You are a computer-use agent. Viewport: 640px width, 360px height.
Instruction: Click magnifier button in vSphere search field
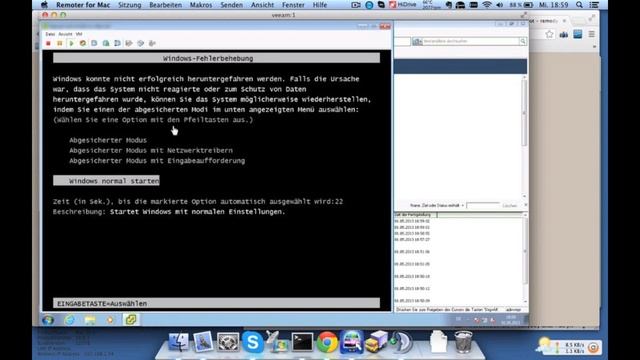pos(523,41)
